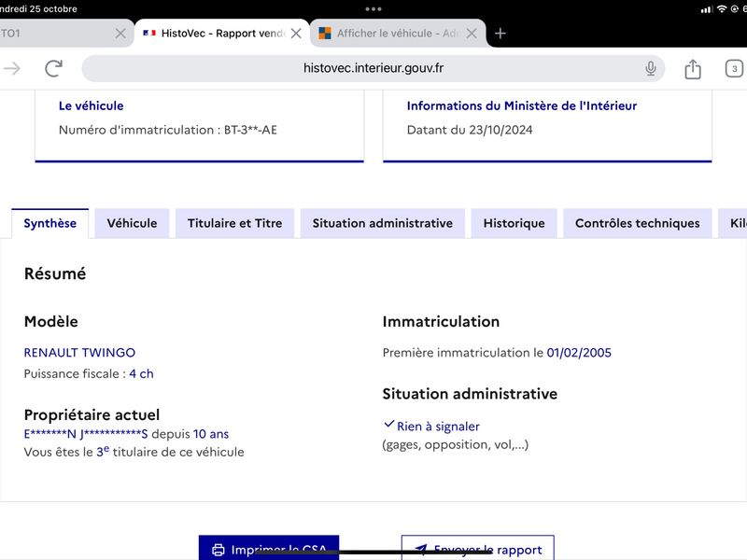Go forward with the arrow icon
The height and width of the screenshot is (560, 747).
coord(12,68)
